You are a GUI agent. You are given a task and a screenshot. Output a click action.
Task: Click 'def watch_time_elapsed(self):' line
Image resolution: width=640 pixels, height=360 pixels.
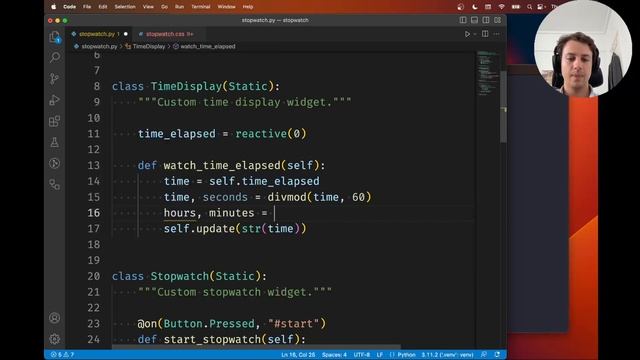pos(231,165)
